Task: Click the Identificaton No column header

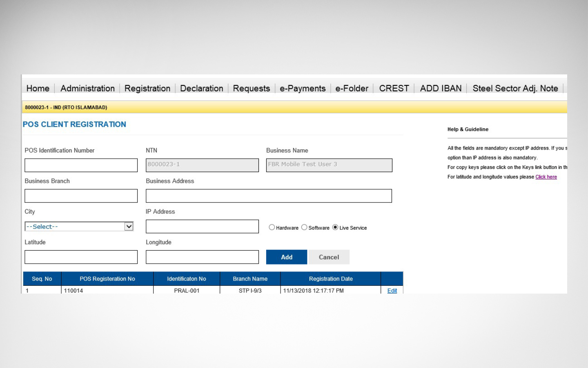Action: [187, 279]
